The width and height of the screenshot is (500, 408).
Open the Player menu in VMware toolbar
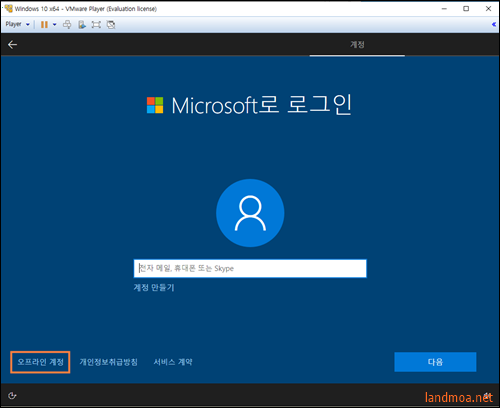click(17, 24)
